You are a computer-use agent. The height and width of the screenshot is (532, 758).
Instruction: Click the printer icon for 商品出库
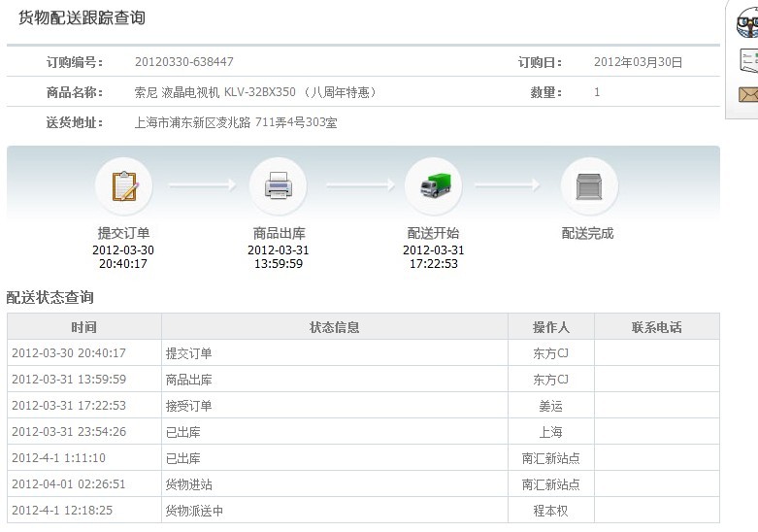click(279, 185)
